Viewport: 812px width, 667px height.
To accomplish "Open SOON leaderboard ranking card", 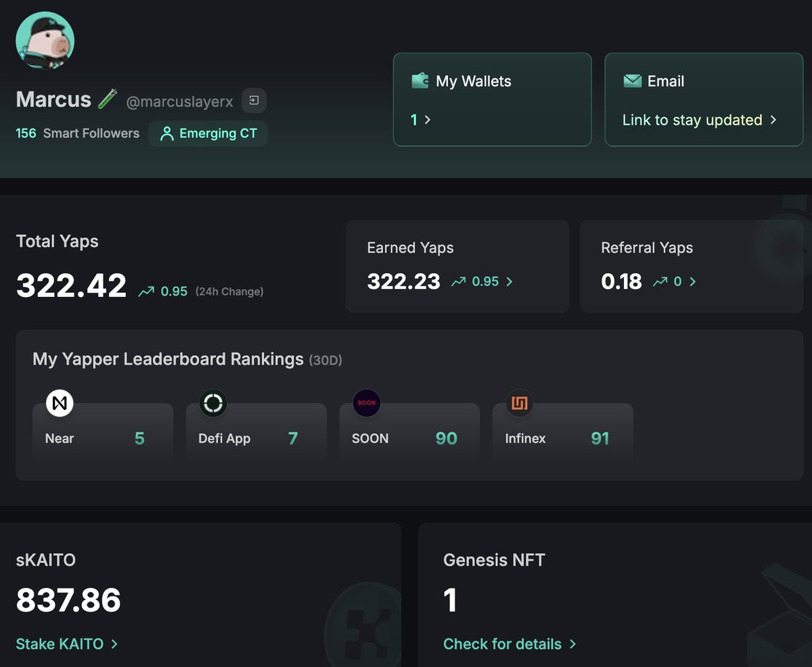I will pos(409,432).
